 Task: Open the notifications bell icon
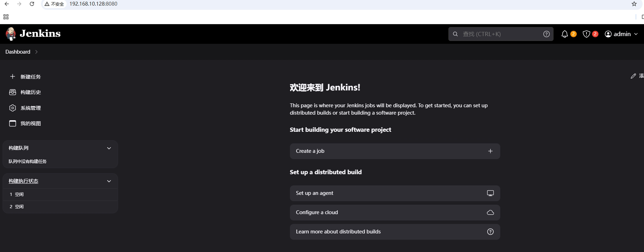[x=564, y=34]
